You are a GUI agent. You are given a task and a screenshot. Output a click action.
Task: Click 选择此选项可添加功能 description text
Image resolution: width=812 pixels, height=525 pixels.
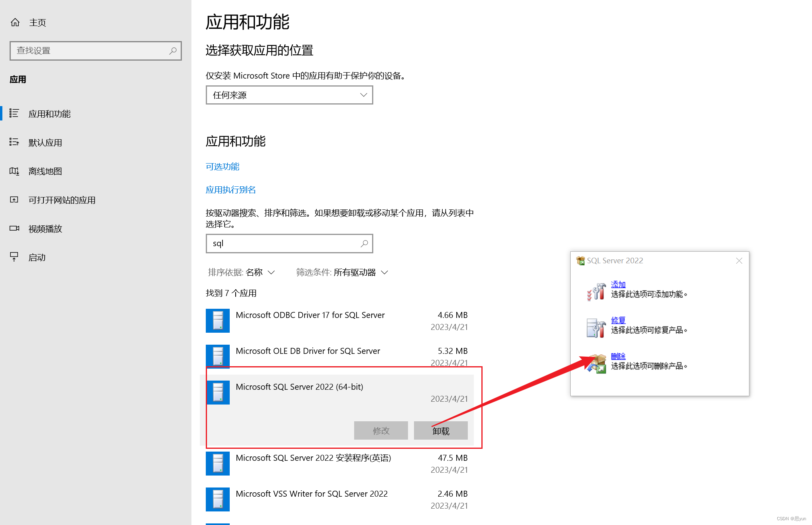(x=649, y=294)
